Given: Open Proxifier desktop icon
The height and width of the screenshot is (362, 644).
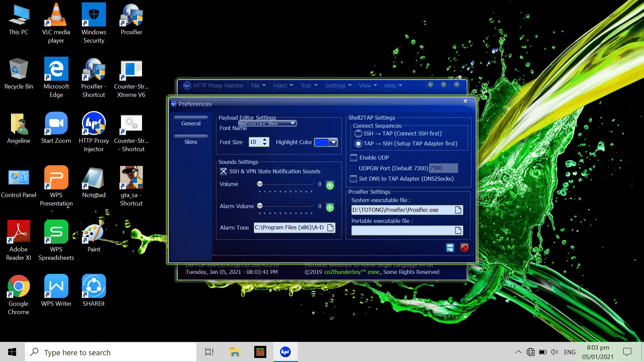Looking at the screenshot, I should [131, 19].
